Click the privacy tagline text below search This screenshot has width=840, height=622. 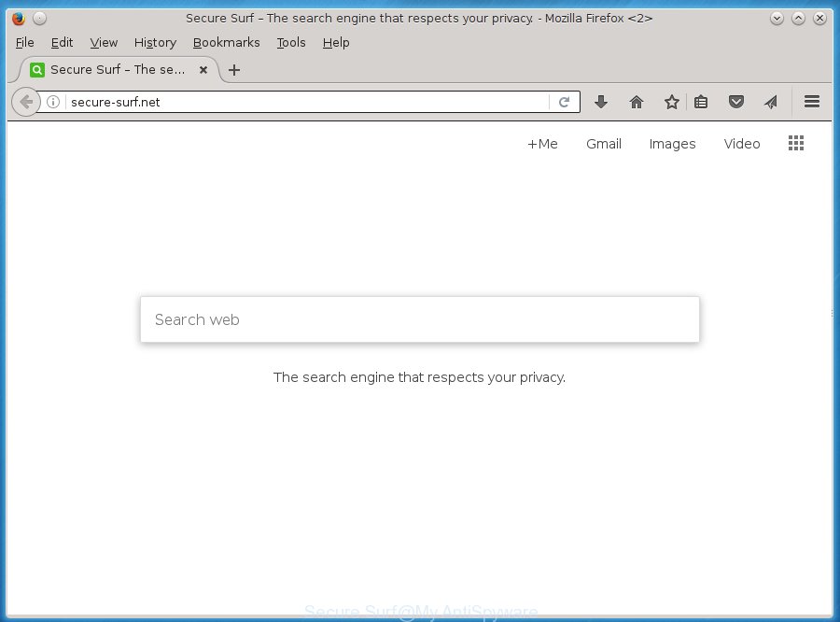[419, 377]
